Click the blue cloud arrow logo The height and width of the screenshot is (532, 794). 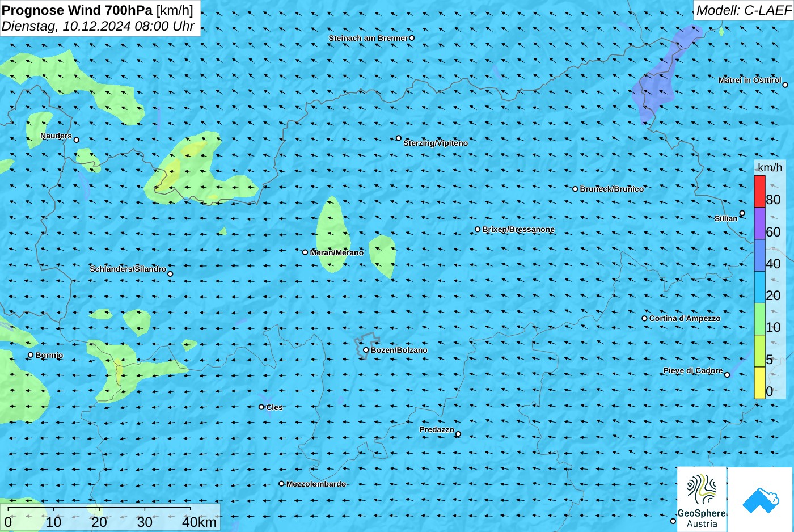761,500
